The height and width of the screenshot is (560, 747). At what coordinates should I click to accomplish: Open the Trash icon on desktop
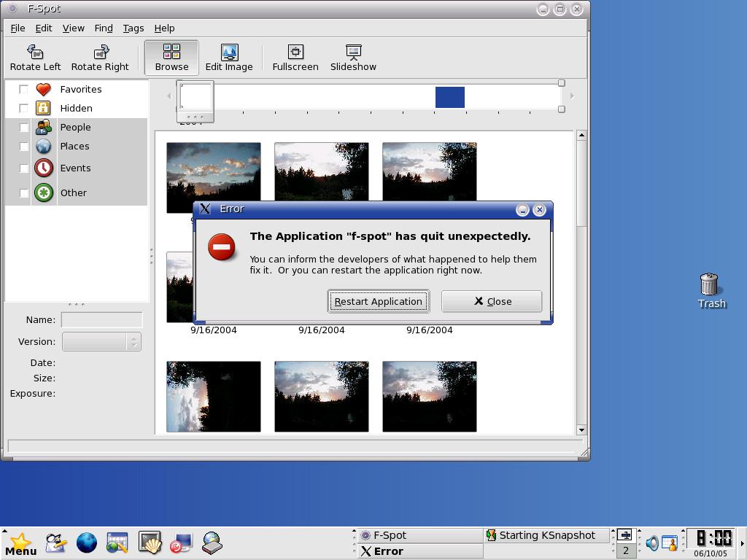point(709,291)
